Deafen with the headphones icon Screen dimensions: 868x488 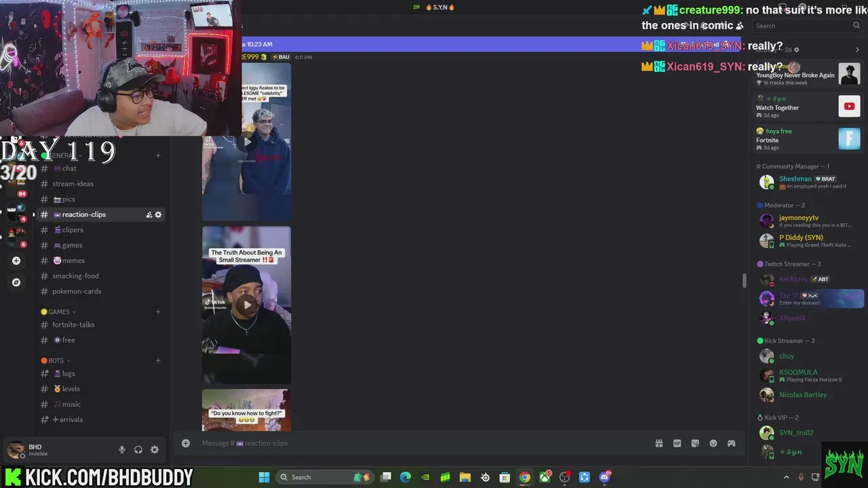[138, 449]
